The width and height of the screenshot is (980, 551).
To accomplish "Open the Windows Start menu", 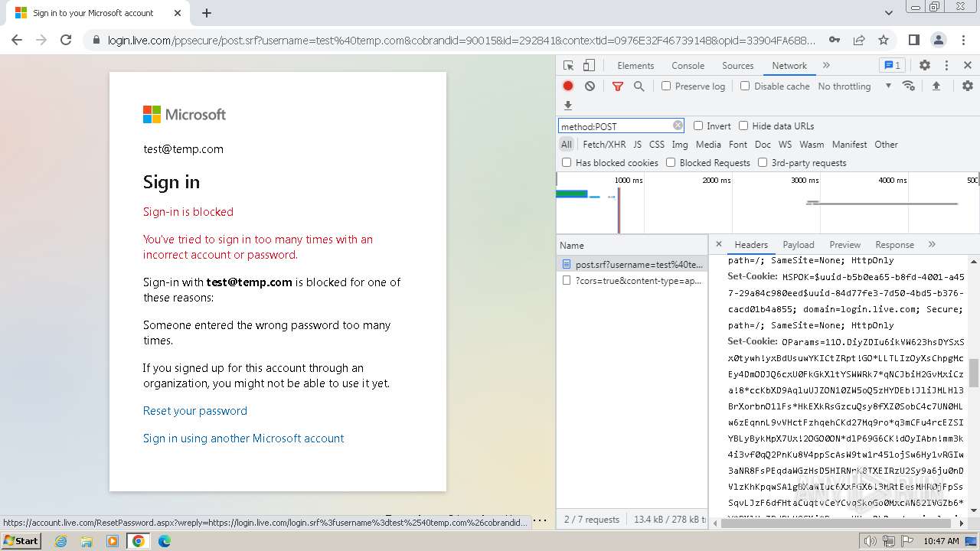I will tap(21, 540).
